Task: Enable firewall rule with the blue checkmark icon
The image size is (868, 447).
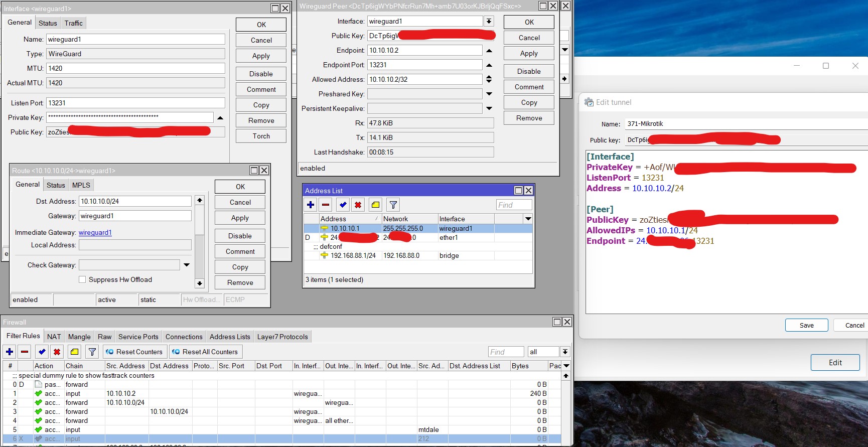Action: point(42,352)
